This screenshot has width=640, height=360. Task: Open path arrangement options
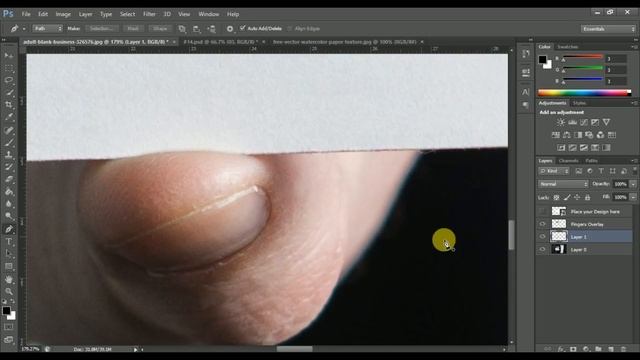(x=211, y=29)
